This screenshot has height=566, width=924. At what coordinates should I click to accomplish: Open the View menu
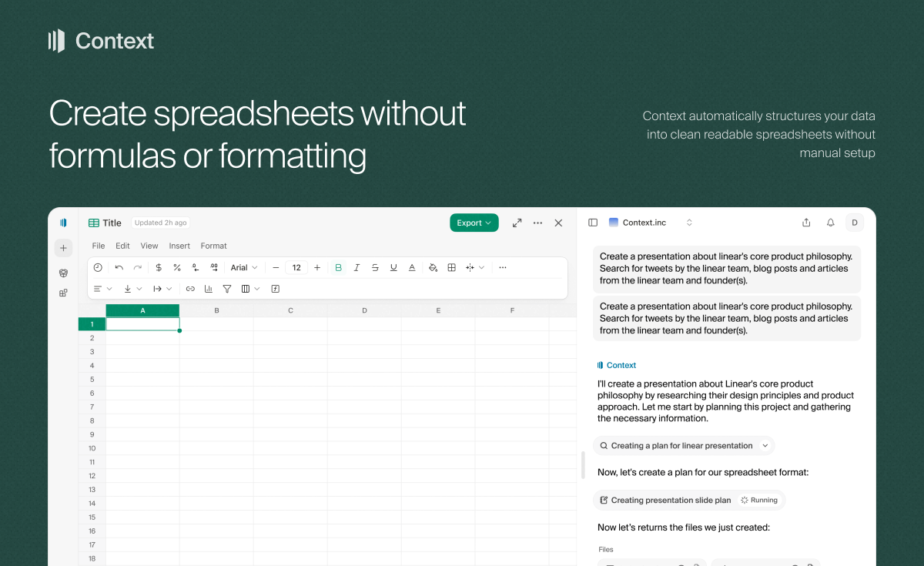click(x=149, y=246)
